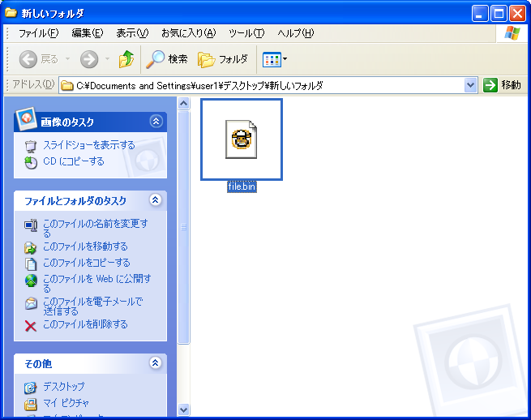Click このファイルを移動する link
Screen dimensions: 531x420
(x=85, y=246)
